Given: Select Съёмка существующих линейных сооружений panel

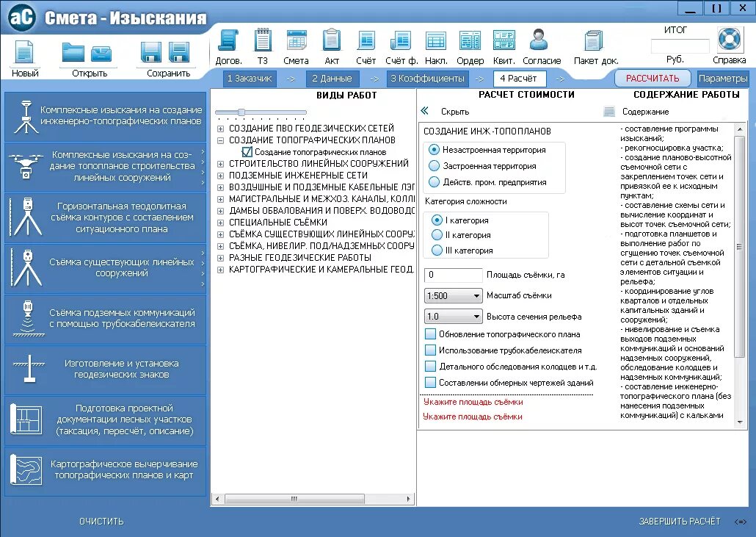Looking at the screenshot, I should pyautogui.click(x=105, y=268).
